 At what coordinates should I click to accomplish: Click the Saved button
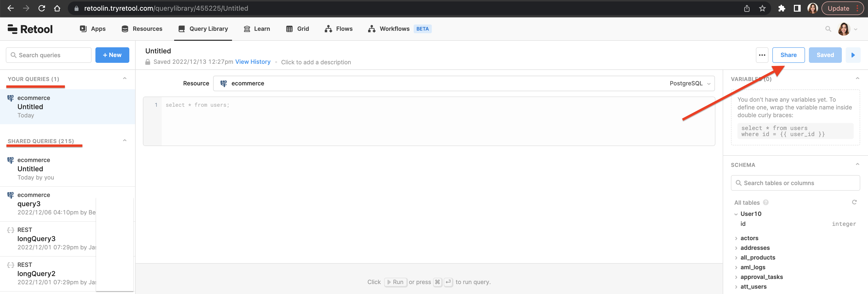[825, 55]
